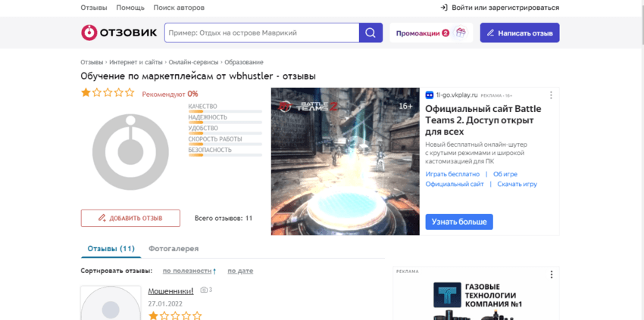The width and height of the screenshot is (644, 320).
Task: Focus the review search input field
Action: pyautogui.click(x=261, y=33)
